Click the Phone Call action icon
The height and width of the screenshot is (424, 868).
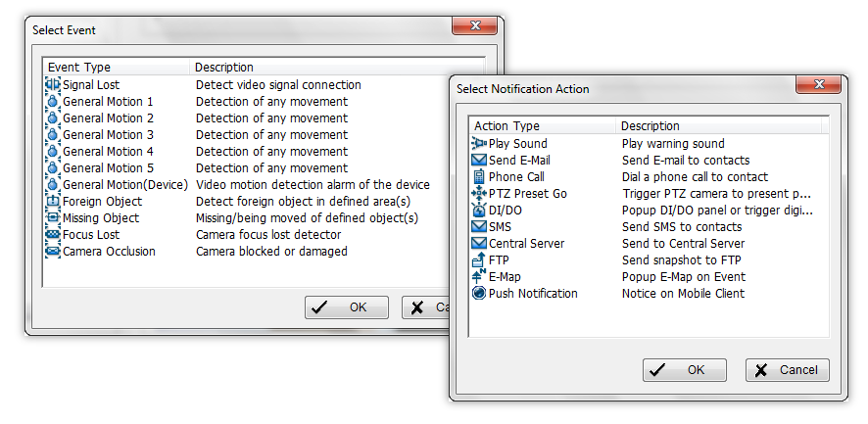point(479,177)
